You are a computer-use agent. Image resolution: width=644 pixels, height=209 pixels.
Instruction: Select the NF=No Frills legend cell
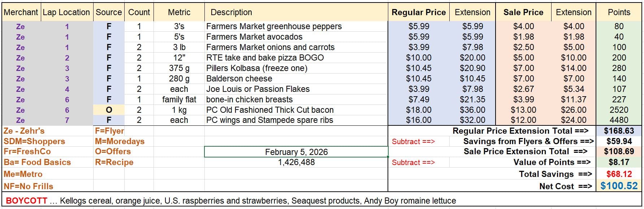point(29,186)
